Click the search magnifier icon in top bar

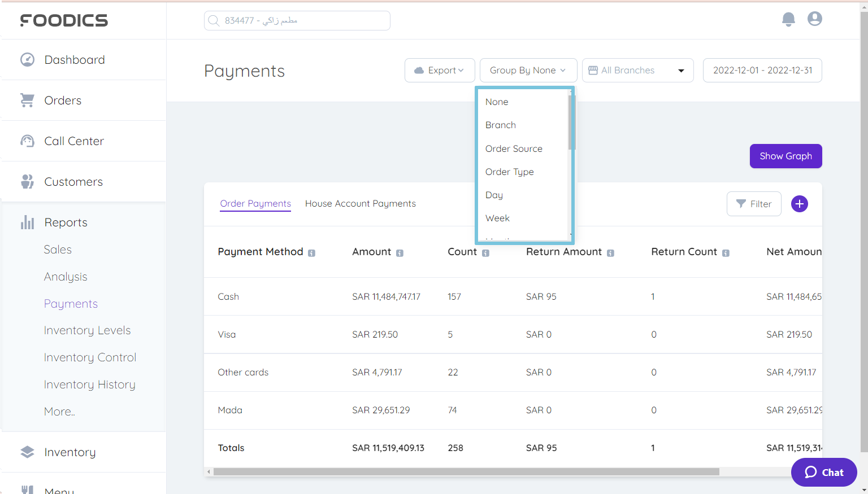pos(214,20)
